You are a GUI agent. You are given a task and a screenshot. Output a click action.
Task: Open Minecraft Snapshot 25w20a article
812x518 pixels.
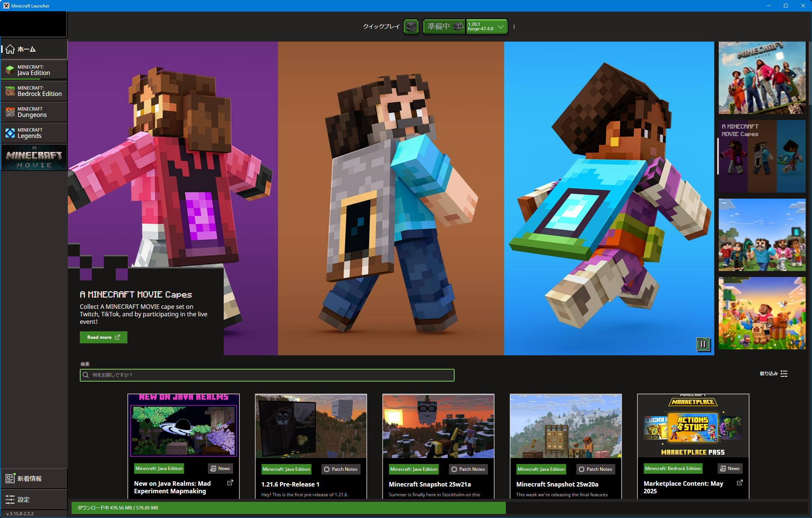(x=557, y=484)
